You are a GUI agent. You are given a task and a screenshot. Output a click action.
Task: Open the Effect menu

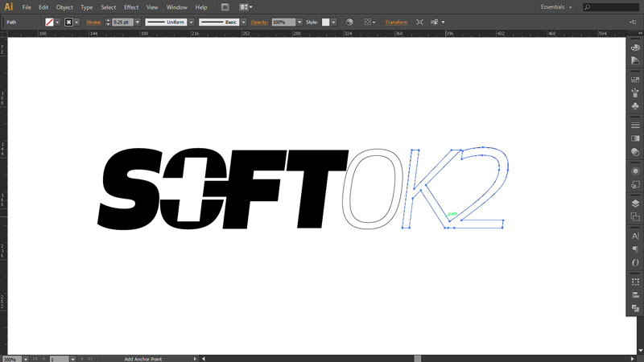pyautogui.click(x=131, y=7)
